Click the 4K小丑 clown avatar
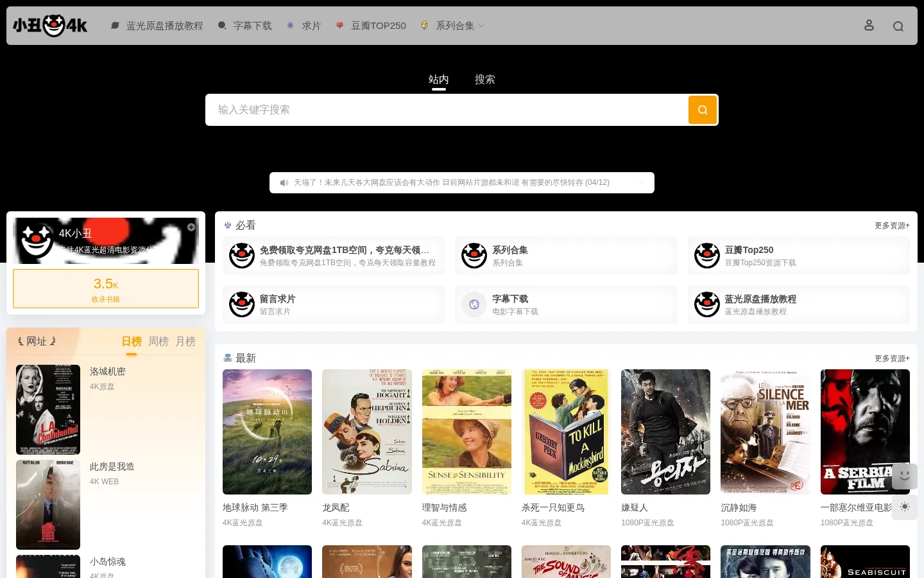This screenshot has width=924, height=578. [37, 241]
